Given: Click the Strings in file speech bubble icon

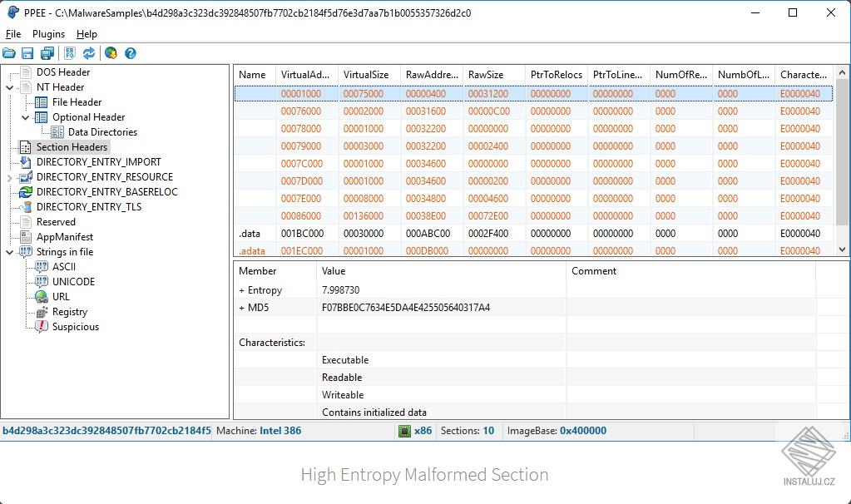Looking at the screenshot, I should (x=26, y=252).
